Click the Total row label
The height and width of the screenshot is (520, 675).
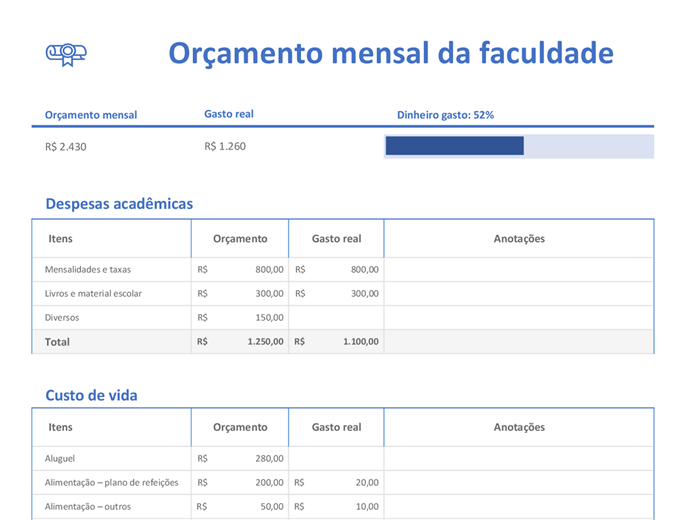pyautogui.click(x=57, y=342)
